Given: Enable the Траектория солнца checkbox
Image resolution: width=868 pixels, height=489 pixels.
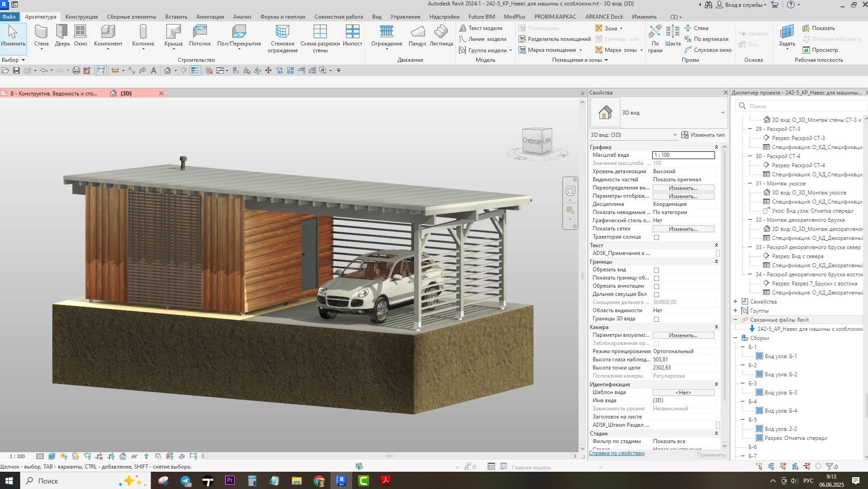Looking at the screenshot, I should point(656,237).
